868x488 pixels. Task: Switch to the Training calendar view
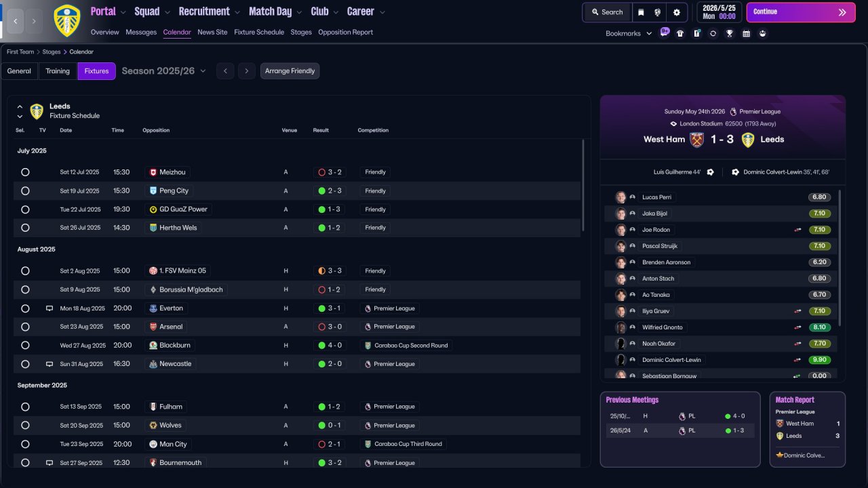58,71
